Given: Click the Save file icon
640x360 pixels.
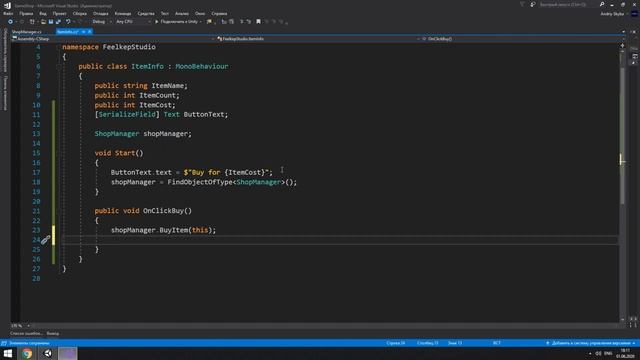Looking at the screenshot, I should (51, 22).
